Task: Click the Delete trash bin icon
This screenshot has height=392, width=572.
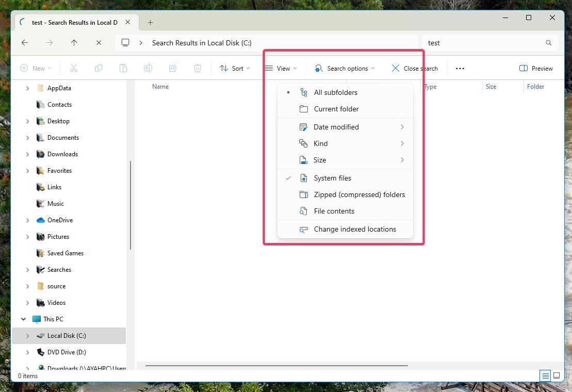Action: (x=197, y=68)
